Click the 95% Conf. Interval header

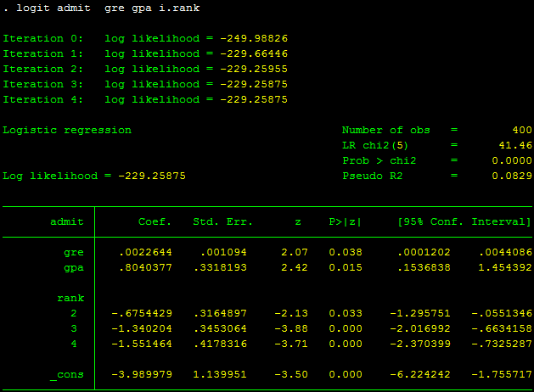pos(464,222)
